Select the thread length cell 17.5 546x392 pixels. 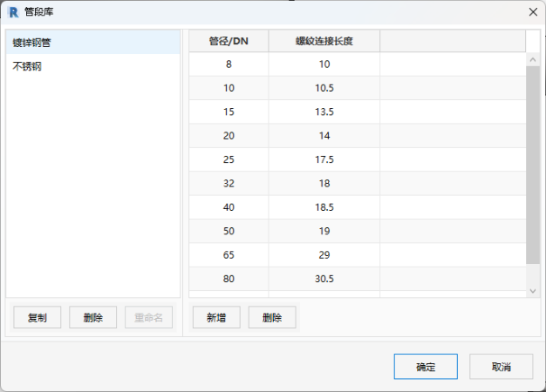[324, 159]
